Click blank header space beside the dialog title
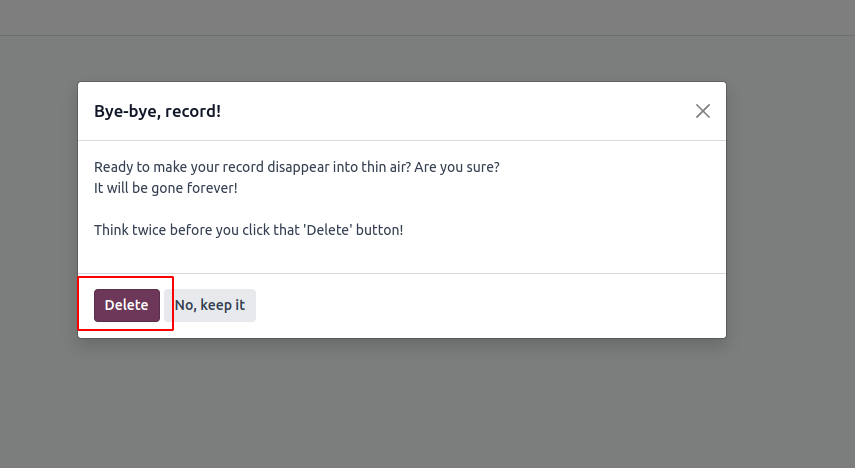Image resolution: width=855 pixels, height=468 pixels. point(450,111)
